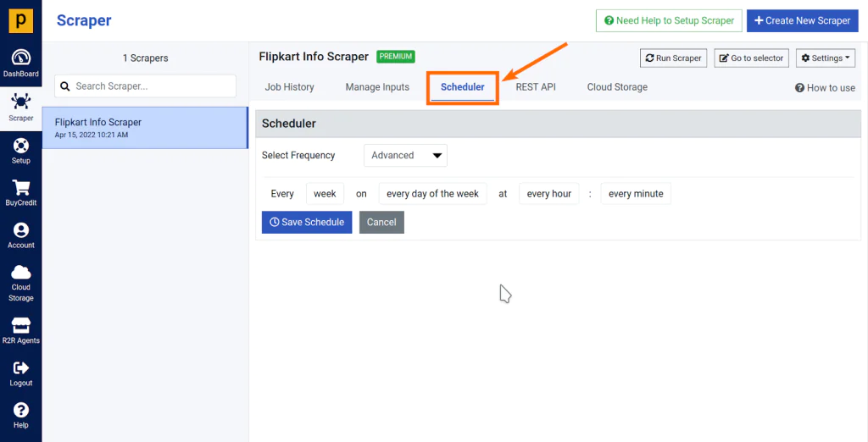Viewport: 868px width, 442px height.
Task: Switch to the REST API tab
Action: 536,87
